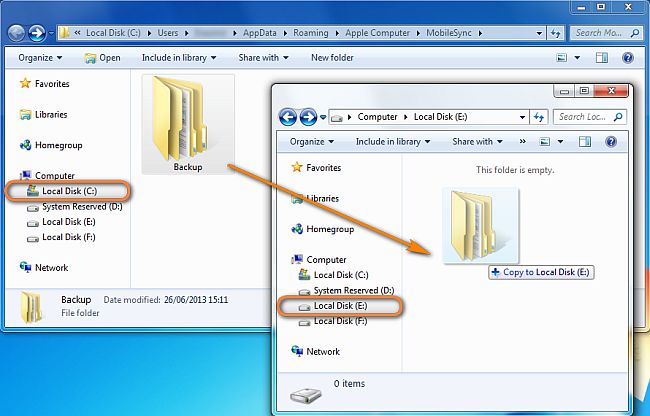Screen dimensions: 650x416
Task: Go back in the Local Disk (E:) window
Action: (288, 117)
